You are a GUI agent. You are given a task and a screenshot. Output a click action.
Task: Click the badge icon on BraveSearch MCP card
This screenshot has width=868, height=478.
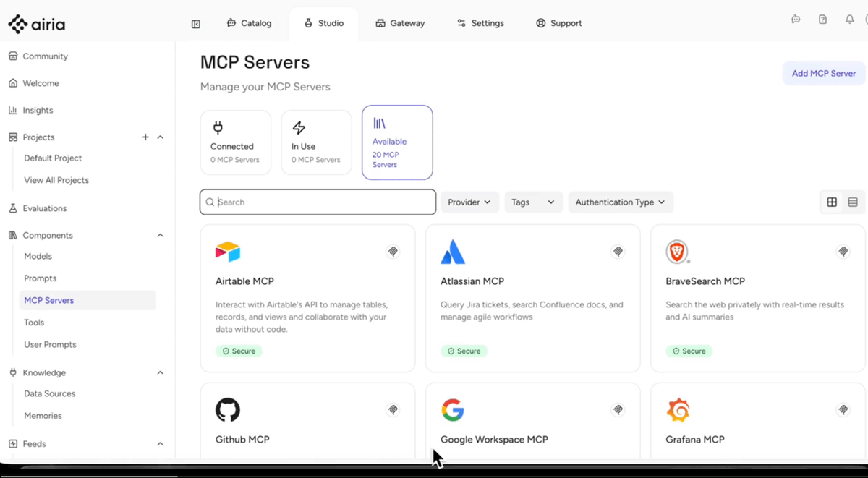tap(843, 252)
